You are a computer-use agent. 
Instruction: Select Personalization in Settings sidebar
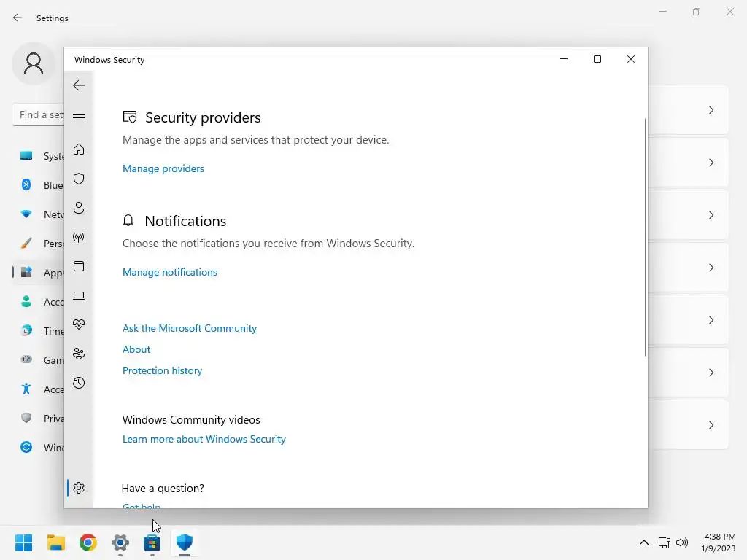tap(38, 244)
